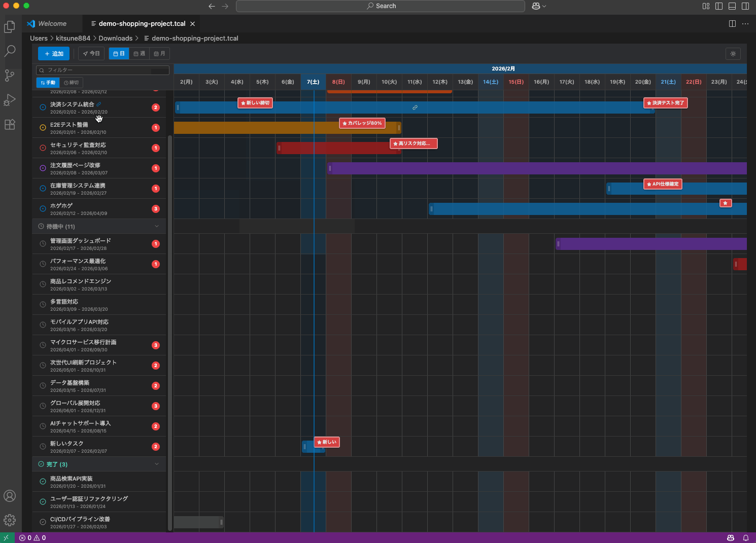The width and height of the screenshot is (756, 543).
Task: Collapse the 完了 (3) group
Action: coord(99,464)
